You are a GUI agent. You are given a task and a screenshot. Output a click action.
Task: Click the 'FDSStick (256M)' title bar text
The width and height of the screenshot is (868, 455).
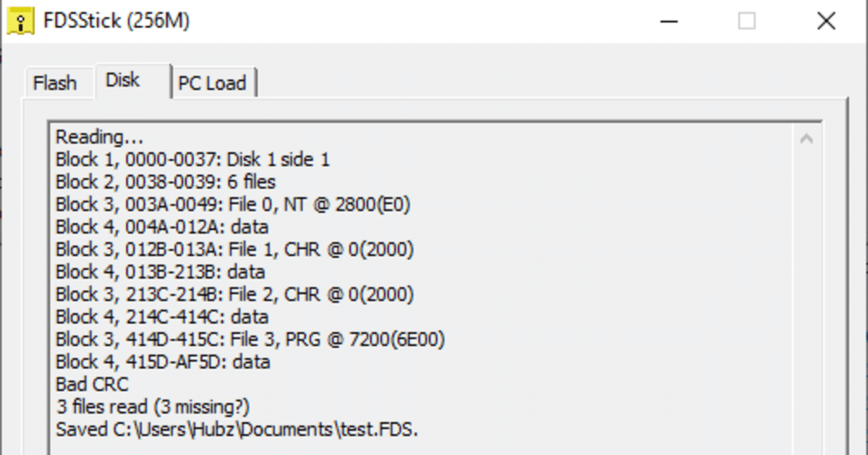pyautogui.click(x=117, y=21)
